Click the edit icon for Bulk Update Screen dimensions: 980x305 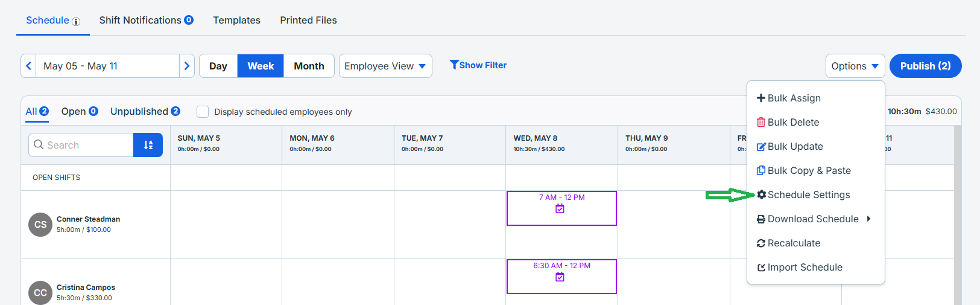click(x=761, y=146)
